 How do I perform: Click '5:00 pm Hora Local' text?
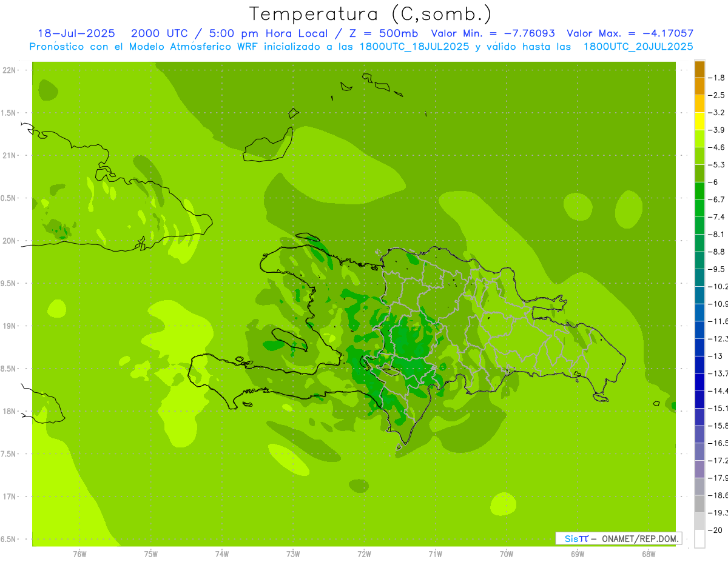point(268,33)
